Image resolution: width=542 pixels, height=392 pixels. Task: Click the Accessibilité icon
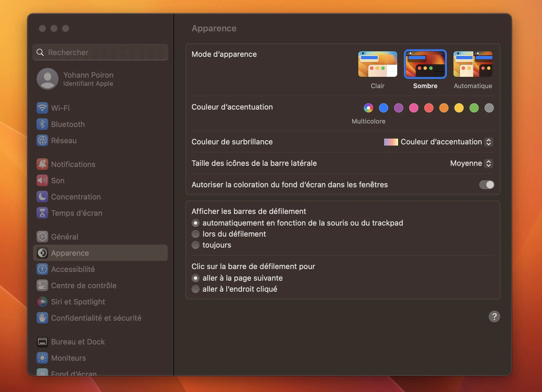(x=42, y=269)
